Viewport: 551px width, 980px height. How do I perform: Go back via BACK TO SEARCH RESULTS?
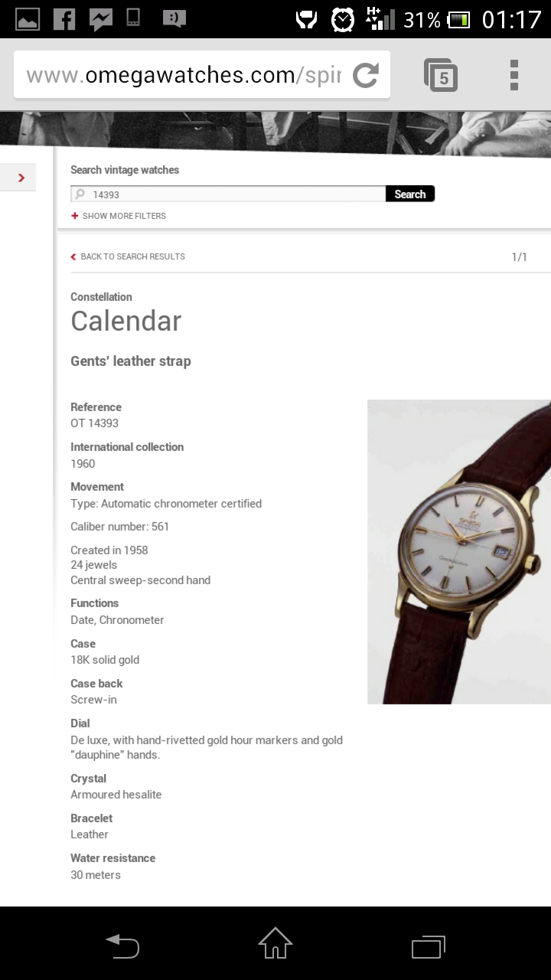[128, 256]
